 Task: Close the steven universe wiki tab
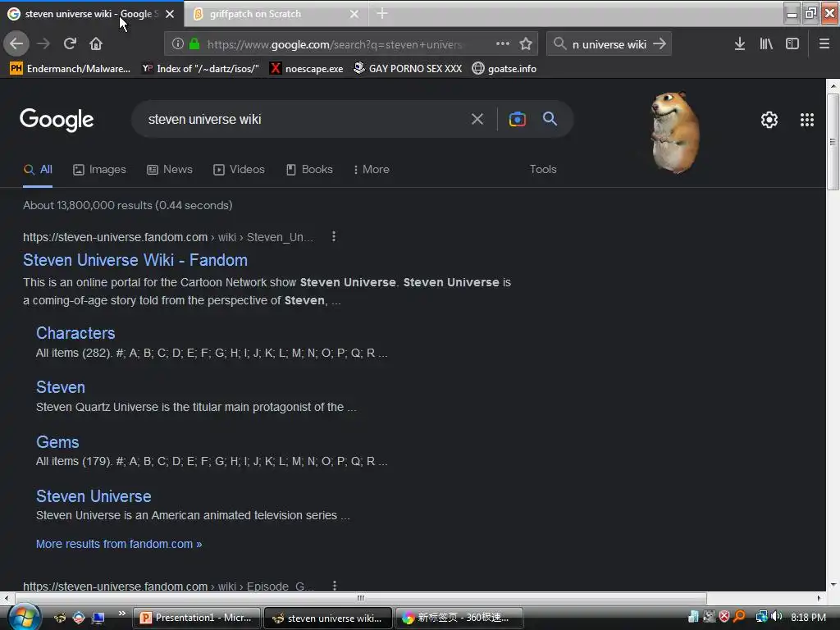coord(170,14)
